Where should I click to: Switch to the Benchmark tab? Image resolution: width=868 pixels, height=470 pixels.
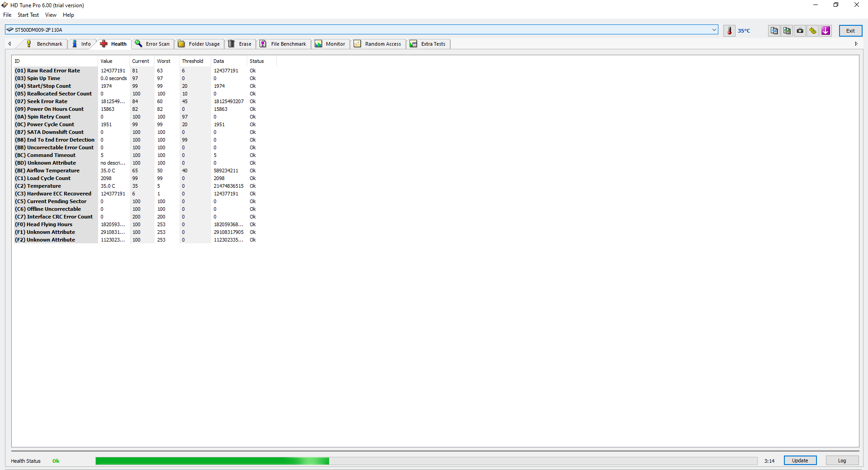pos(44,44)
